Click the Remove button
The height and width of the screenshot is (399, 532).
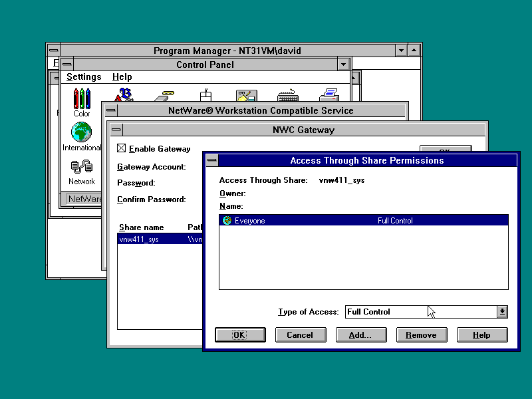point(422,335)
